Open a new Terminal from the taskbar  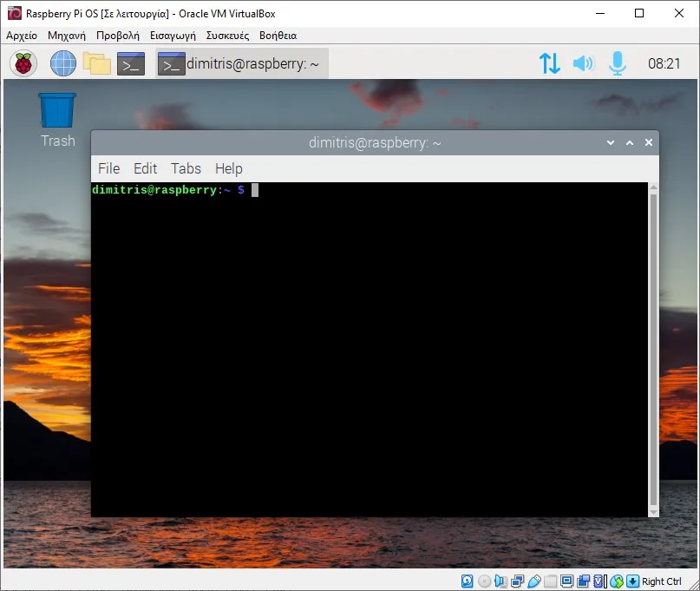point(130,62)
